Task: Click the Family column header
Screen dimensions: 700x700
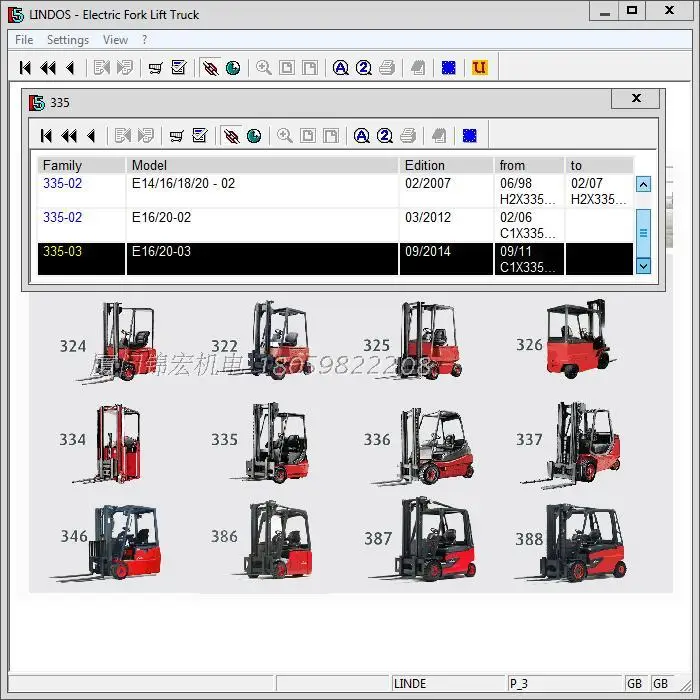Action: [x=81, y=165]
